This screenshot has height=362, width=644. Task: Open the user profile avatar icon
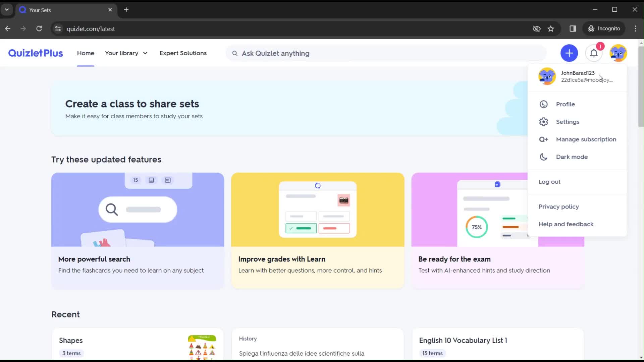pos(619,53)
